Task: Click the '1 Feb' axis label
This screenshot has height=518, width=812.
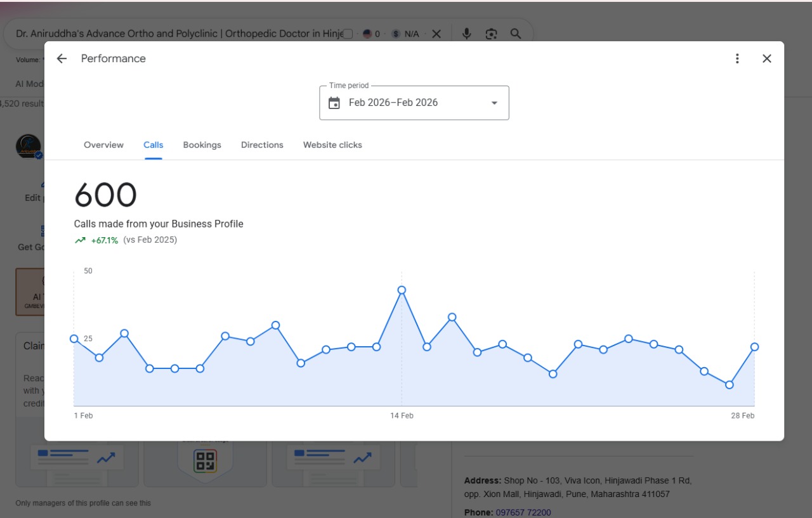Action: tap(83, 416)
